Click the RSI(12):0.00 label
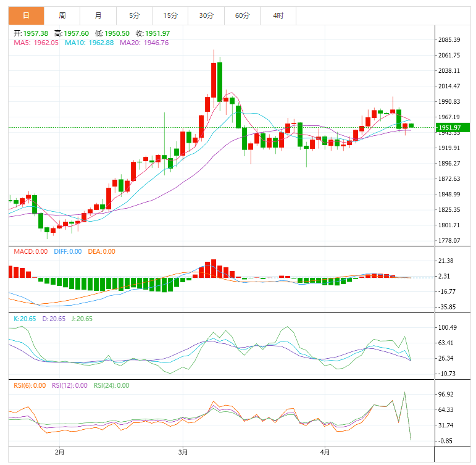 (70, 385)
